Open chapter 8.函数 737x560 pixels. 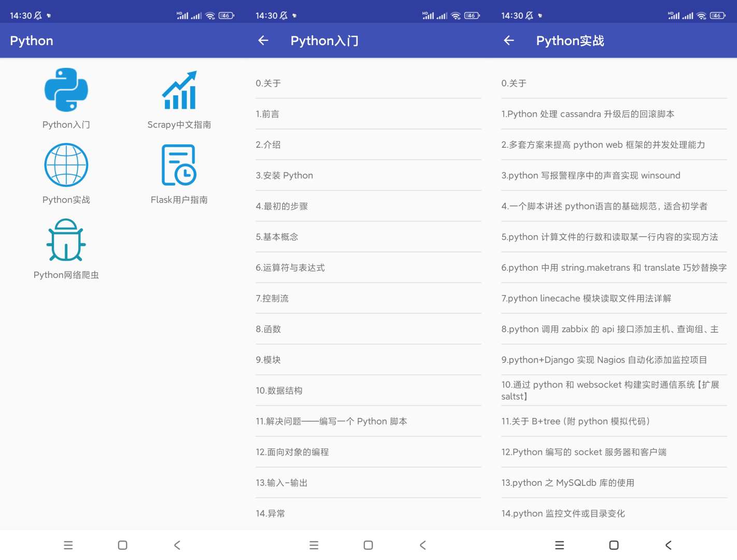pos(368,329)
